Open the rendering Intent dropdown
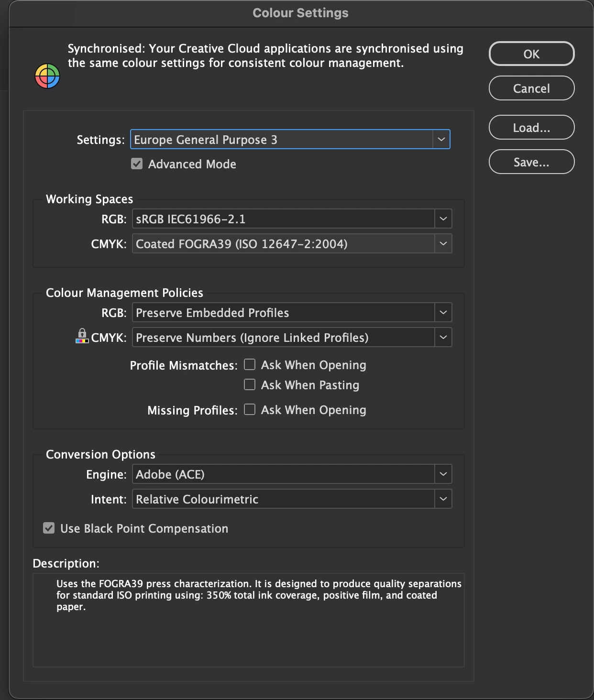The width and height of the screenshot is (594, 700). pyautogui.click(x=292, y=499)
